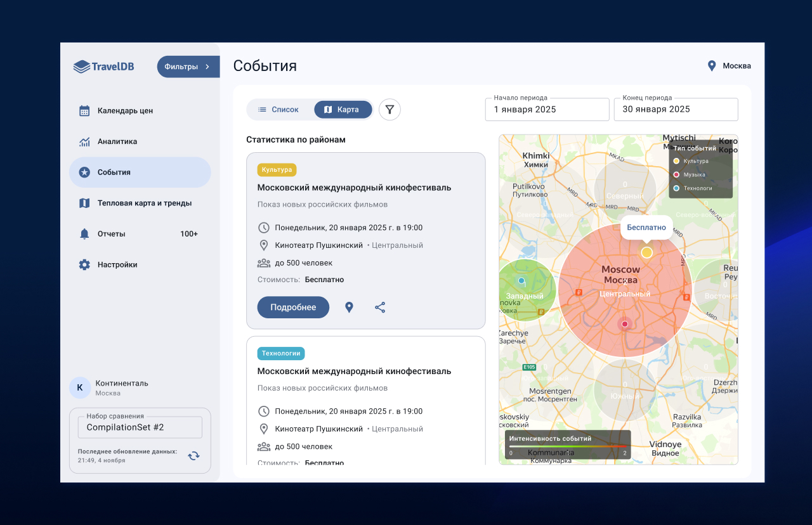Select the Западный district circle
The image size is (812, 525).
525,290
